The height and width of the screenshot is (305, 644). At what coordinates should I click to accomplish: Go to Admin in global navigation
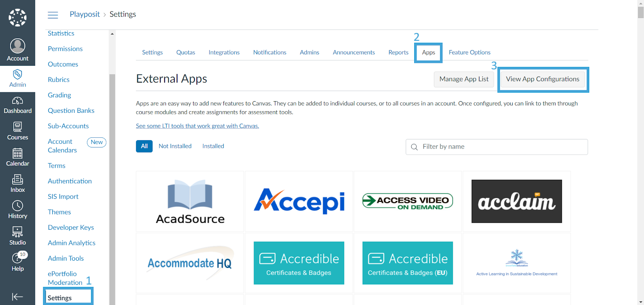pyautogui.click(x=17, y=79)
